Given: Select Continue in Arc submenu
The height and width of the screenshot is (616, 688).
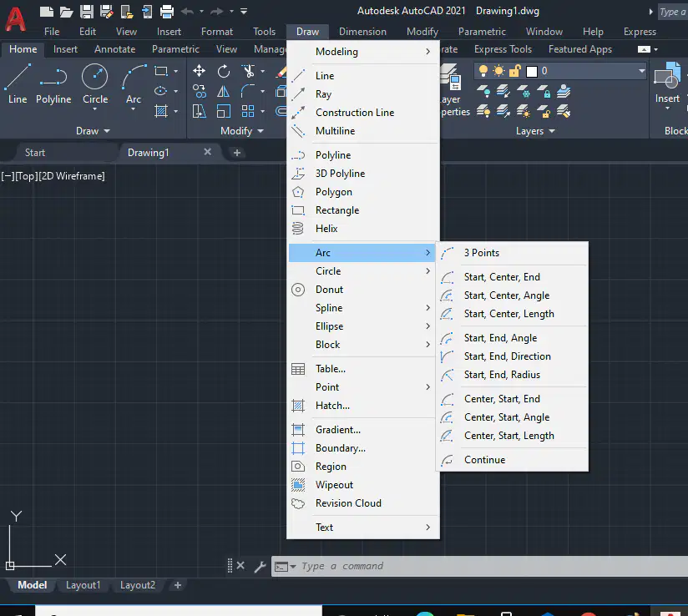Looking at the screenshot, I should (x=513, y=459).
